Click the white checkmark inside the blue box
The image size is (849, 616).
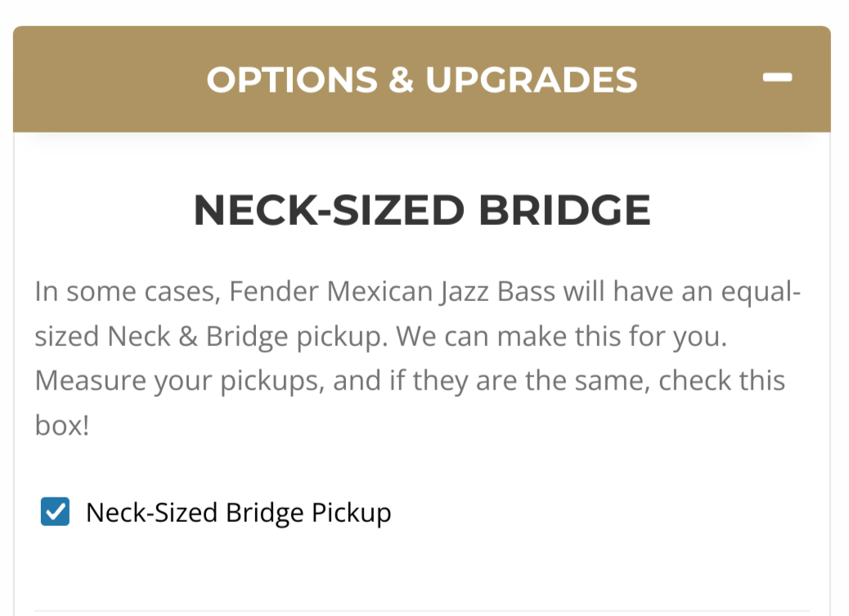pyautogui.click(x=56, y=511)
